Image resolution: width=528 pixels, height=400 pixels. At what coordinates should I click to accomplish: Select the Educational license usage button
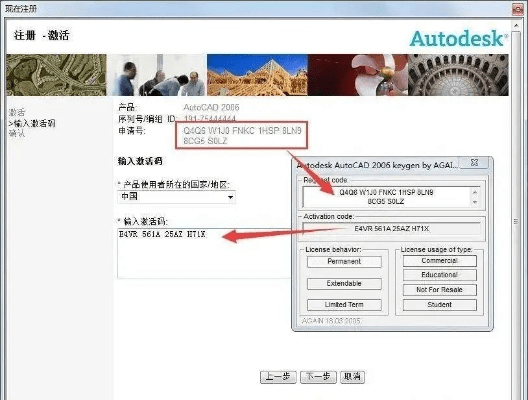pos(439,275)
